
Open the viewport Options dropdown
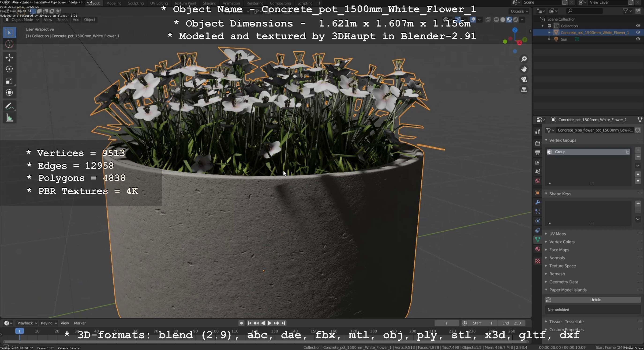[519, 11]
